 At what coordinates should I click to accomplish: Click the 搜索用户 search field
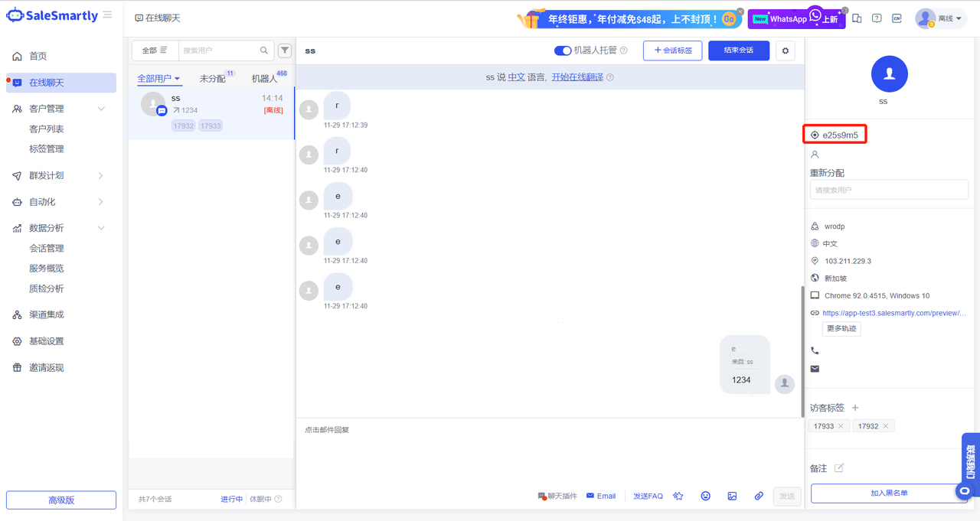click(x=220, y=50)
